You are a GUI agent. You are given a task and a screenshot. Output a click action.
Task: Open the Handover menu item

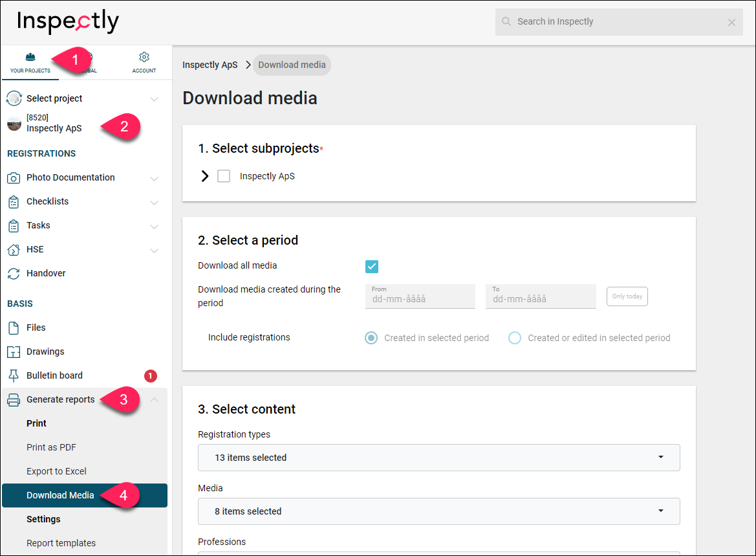point(46,273)
